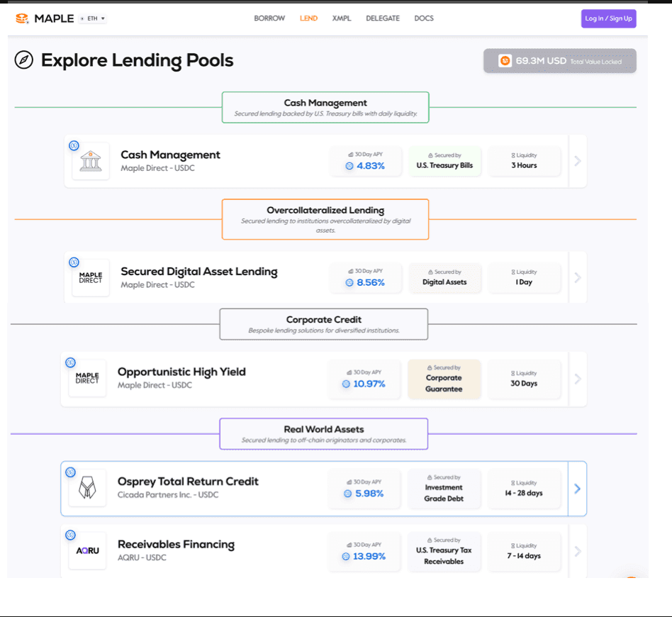Select the Delegate navigation item
The width and height of the screenshot is (672, 617).
coord(383,18)
